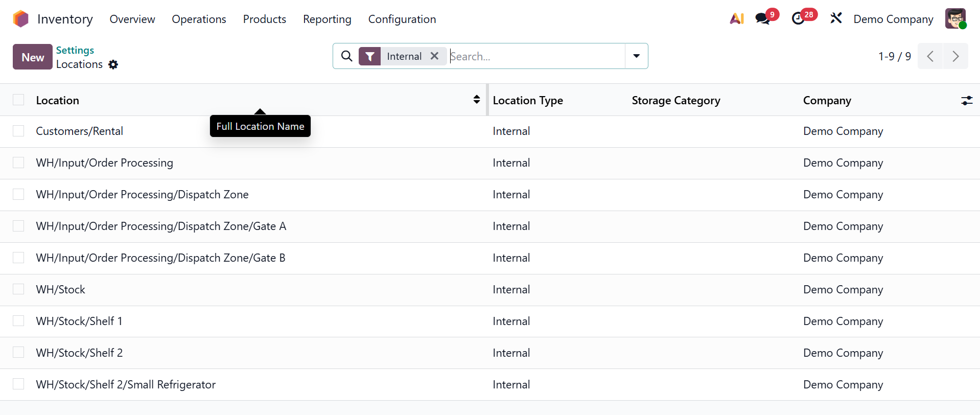Select the Customers/Rental row checkbox

18,131
